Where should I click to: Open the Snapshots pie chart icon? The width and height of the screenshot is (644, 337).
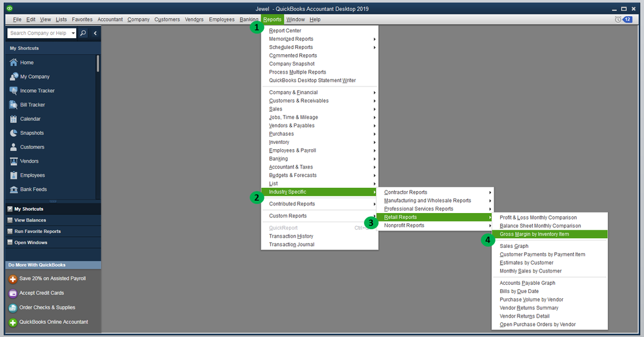click(x=14, y=133)
